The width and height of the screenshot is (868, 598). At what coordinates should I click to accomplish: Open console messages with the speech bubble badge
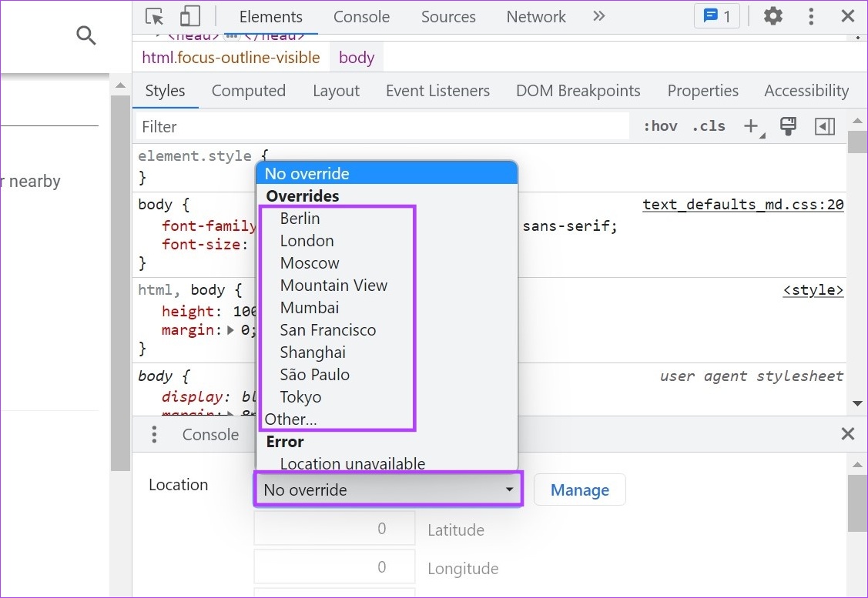[716, 15]
